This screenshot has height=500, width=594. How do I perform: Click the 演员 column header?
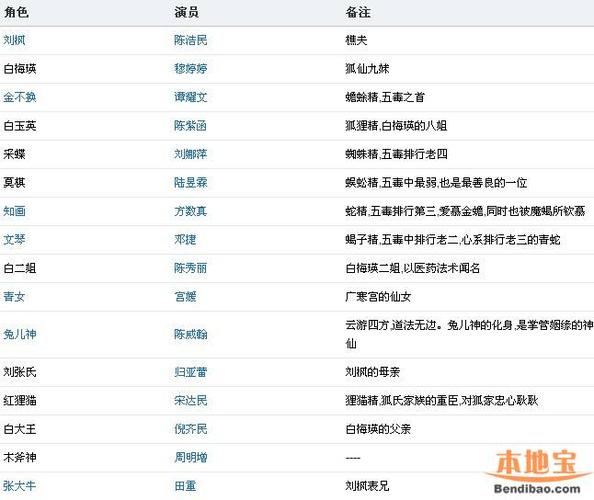click(186, 12)
